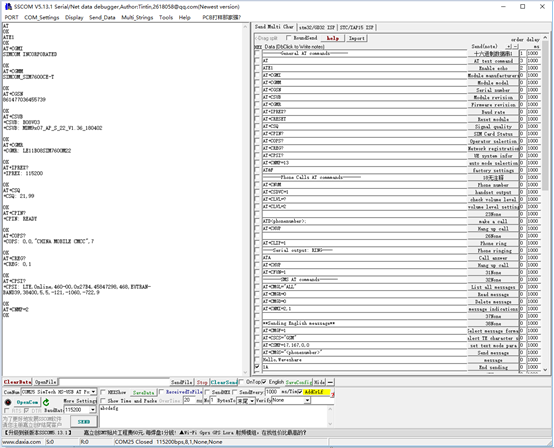The width and height of the screenshot is (554, 448).
Task: Open the Verify None dropdown
Action: 307,400
